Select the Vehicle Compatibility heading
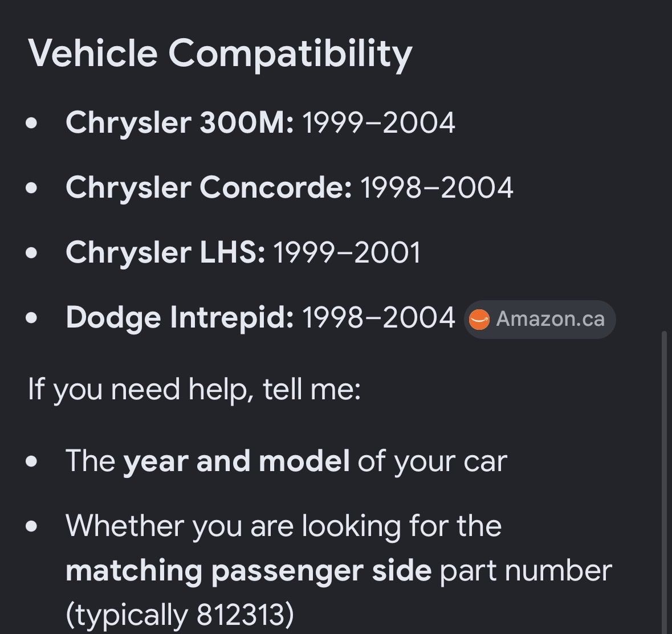The width and height of the screenshot is (672, 634). tap(220, 54)
